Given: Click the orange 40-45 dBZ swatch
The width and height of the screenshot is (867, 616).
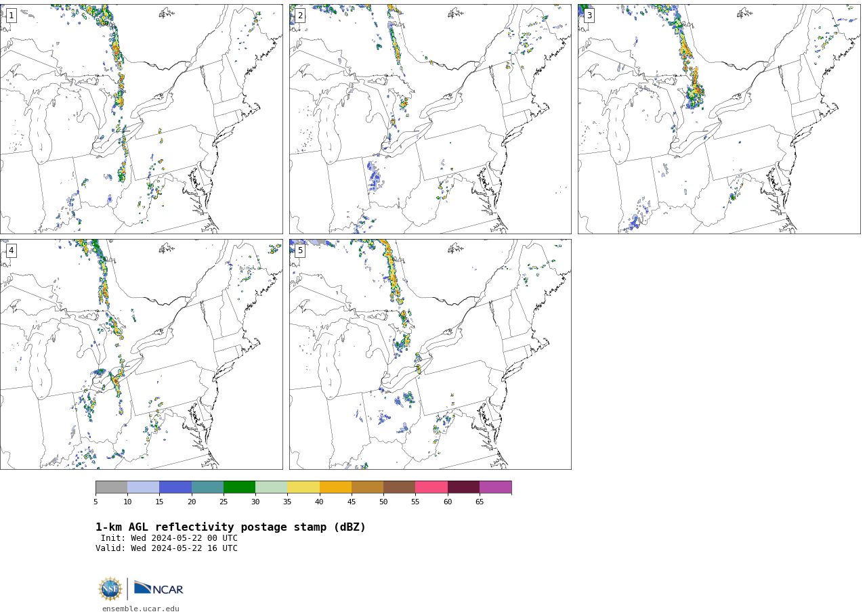Looking at the screenshot, I should 335,487.
